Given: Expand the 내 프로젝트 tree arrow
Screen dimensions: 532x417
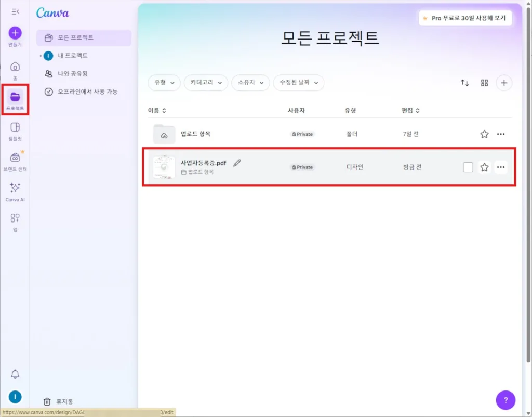Looking at the screenshot, I should coord(41,56).
